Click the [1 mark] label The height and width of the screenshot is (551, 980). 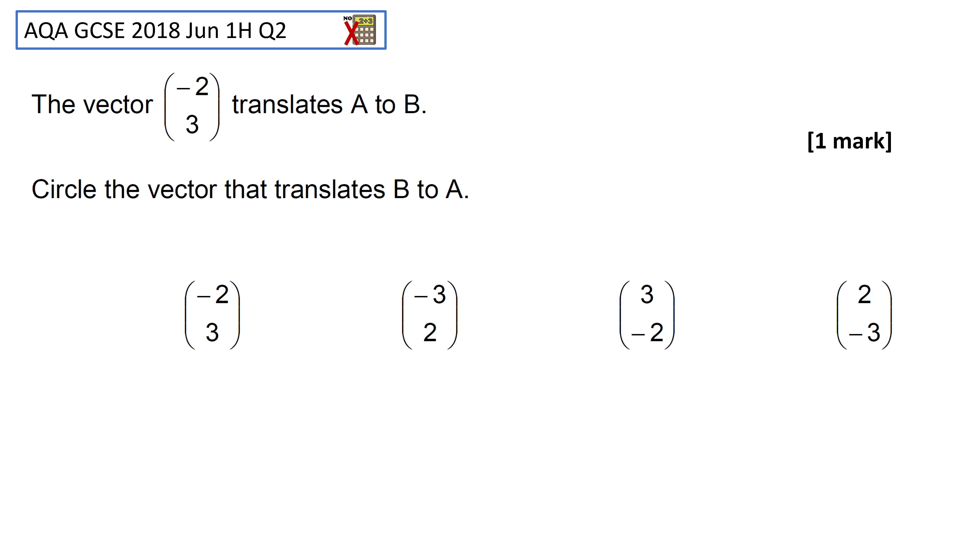(850, 141)
